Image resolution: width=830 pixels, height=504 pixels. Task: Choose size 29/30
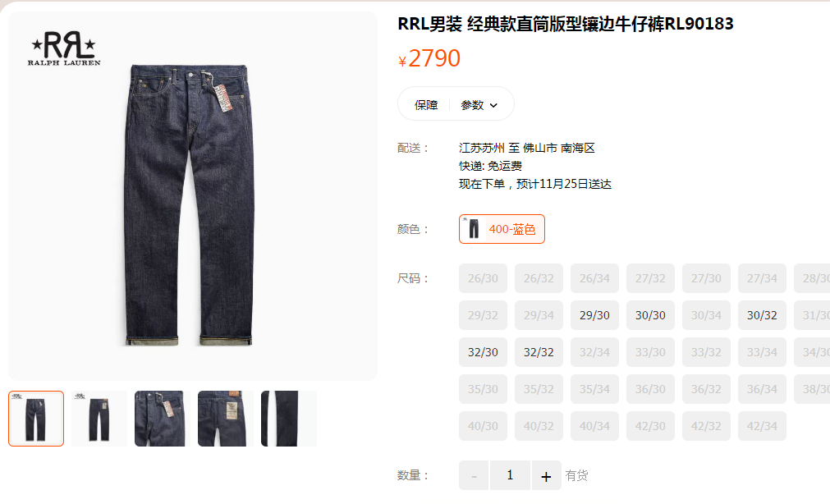pyautogui.click(x=594, y=315)
